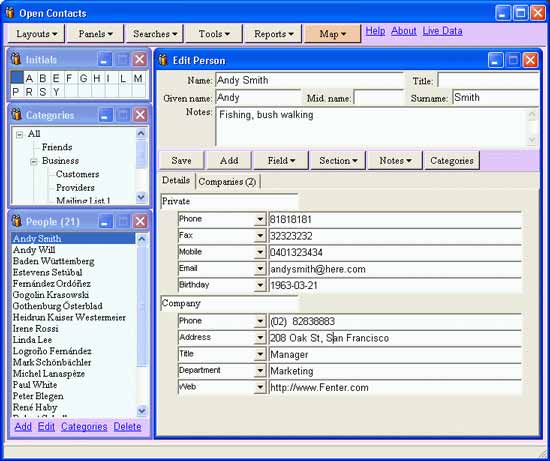This screenshot has height=461, width=550.
Task: Click the Save button
Action: click(181, 160)
